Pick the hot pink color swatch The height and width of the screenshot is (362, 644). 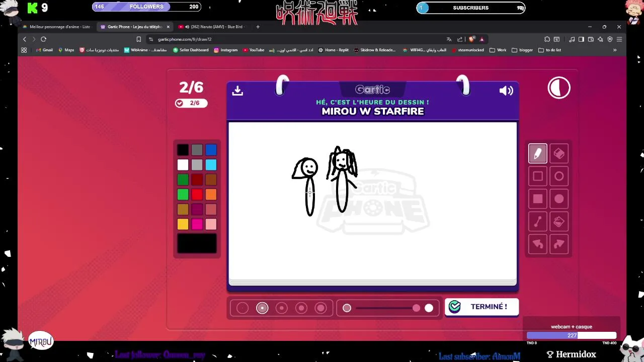[197, 224]
